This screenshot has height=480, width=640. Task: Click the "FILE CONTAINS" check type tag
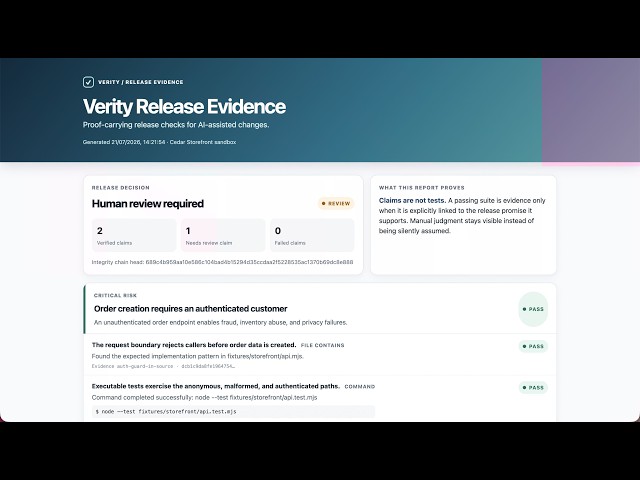click(x=322, y=345)
